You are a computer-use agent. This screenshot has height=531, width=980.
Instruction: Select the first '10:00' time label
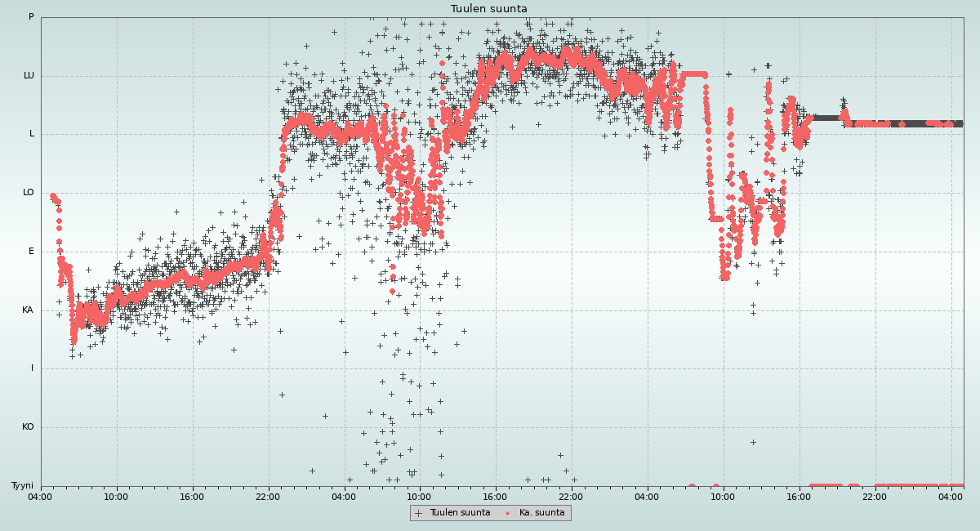116,496
